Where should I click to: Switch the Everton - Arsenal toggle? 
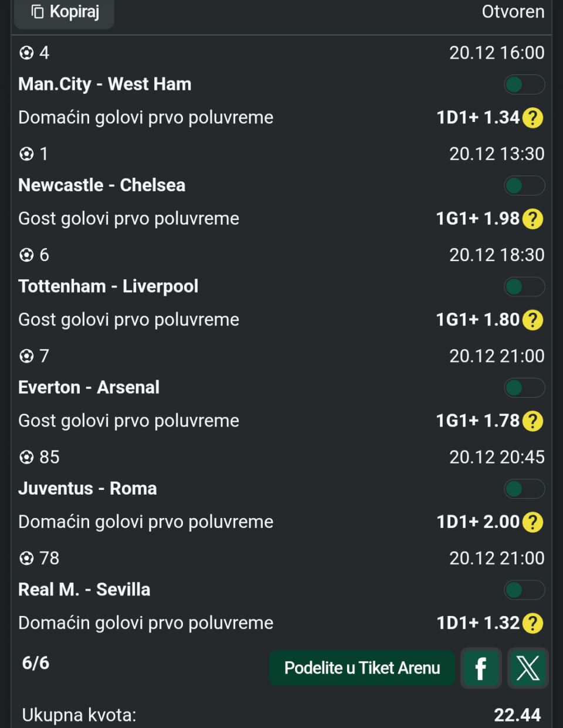pyautogui.click(x=524, y=388)
